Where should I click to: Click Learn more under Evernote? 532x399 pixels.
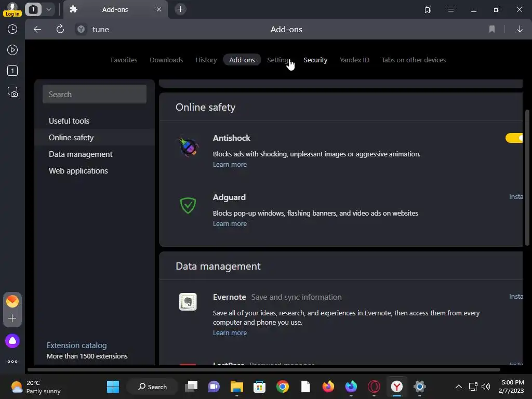coord(230,333)
